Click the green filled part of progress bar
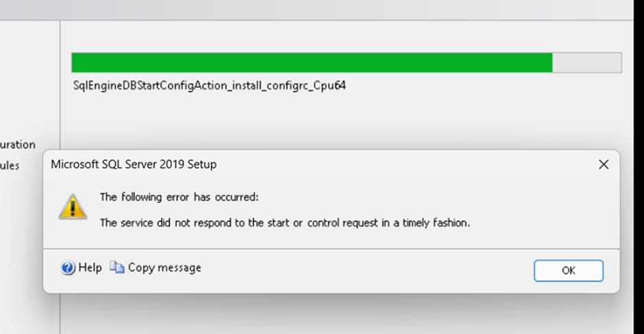644x334 pixels. tap(312, 62)
